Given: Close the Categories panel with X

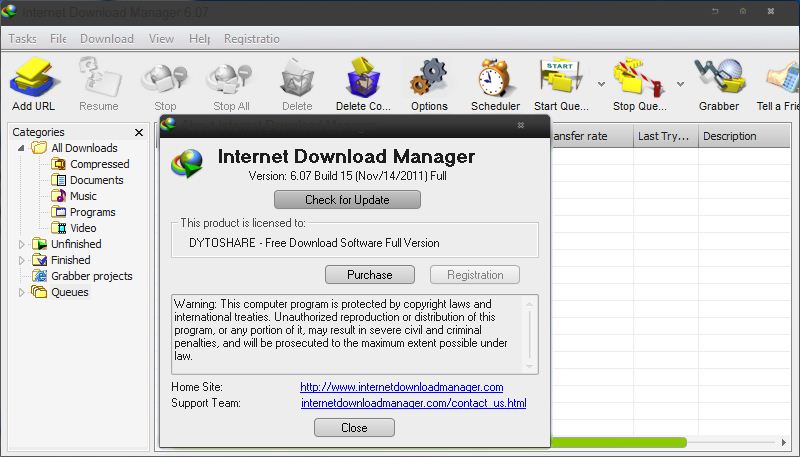Looking at the screenshot, I should 139,133.
